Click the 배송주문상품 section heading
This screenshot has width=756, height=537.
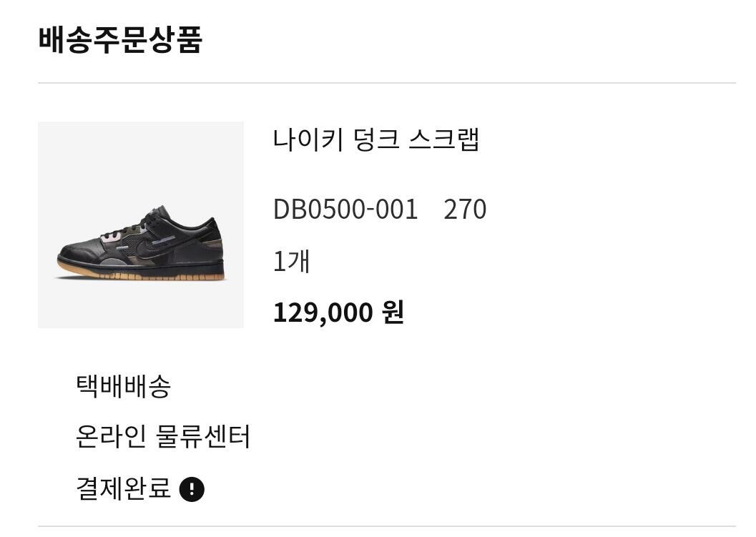tap(120, 40)
